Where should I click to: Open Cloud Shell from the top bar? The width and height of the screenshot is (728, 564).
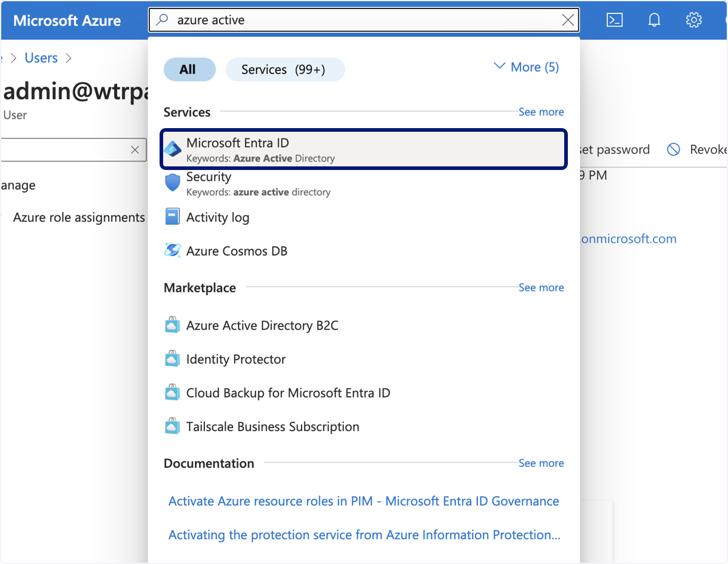615,20
